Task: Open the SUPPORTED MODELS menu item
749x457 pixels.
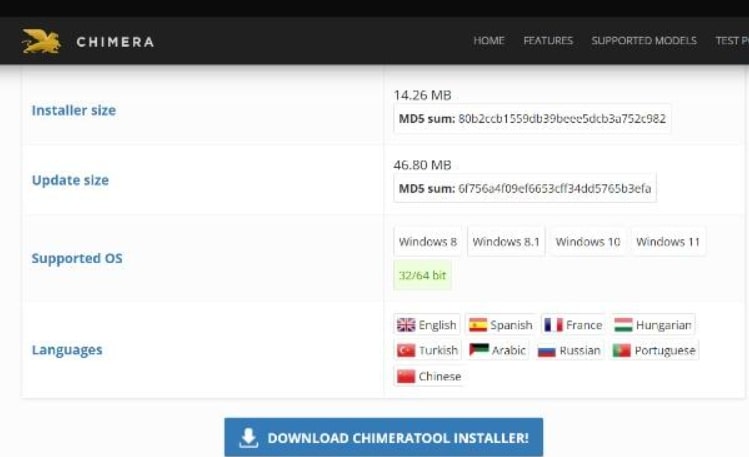Action: click(x=644, y=41)
